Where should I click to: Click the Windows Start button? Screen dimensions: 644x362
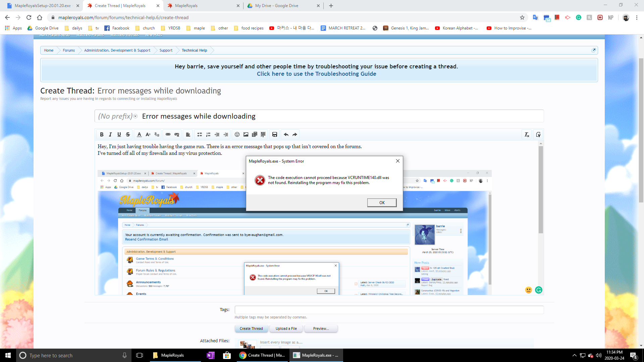[x=8, y=355]
